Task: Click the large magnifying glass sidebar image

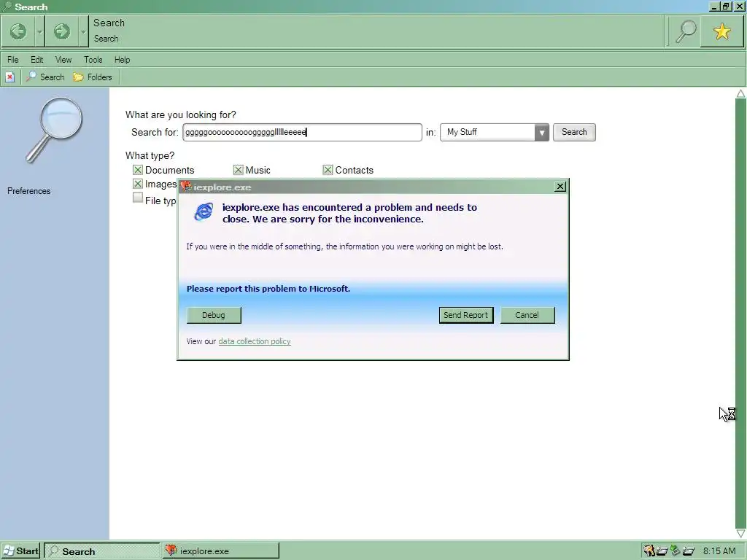Action: 54,130
